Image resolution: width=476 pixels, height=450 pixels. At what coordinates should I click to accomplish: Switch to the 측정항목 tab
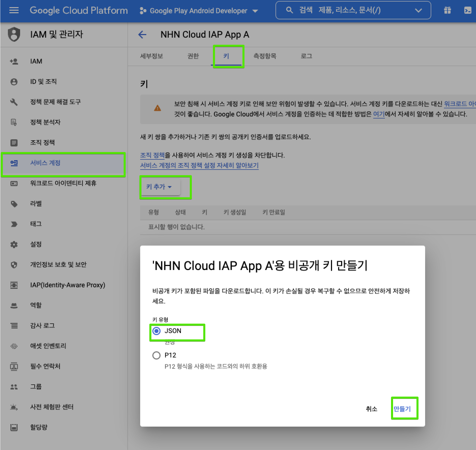265,56
